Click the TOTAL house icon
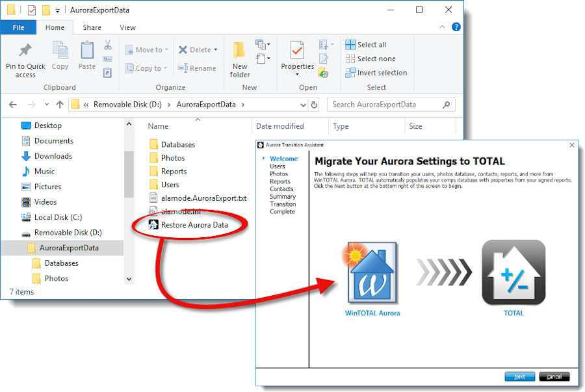Screen dimensions: 585x392 513,272
